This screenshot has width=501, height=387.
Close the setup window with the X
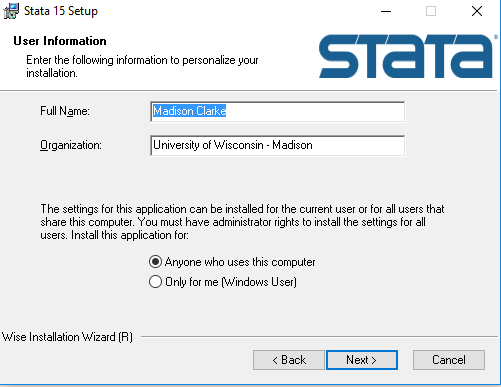(477, 11)
